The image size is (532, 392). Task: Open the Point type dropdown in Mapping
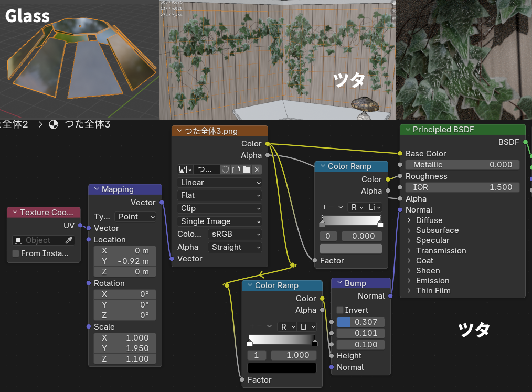(135, 216)
